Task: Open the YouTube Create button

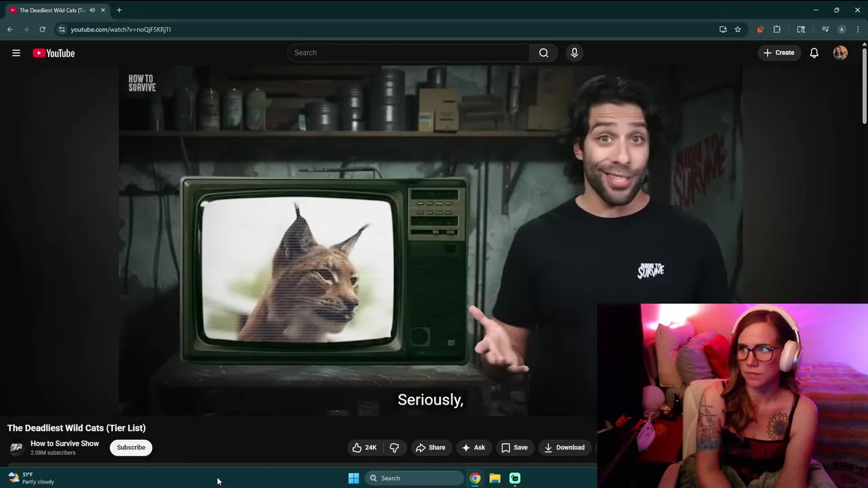Action: (778, 53)
